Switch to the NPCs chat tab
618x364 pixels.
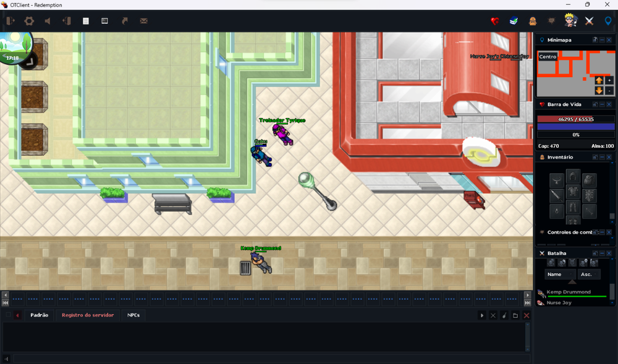(x=133, y=315)
